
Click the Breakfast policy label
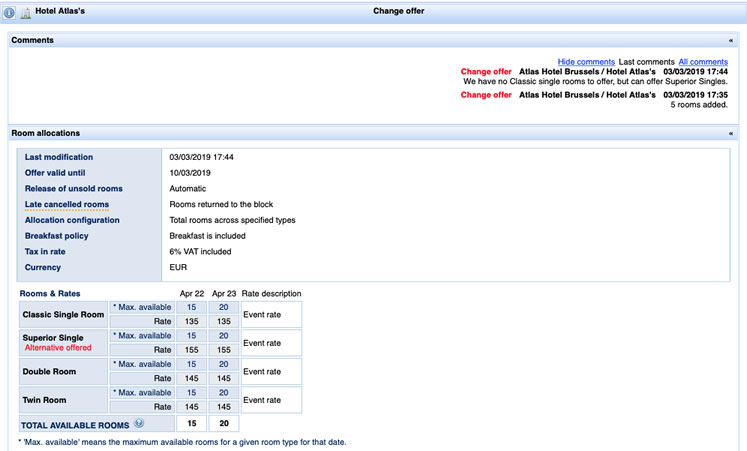57,236
